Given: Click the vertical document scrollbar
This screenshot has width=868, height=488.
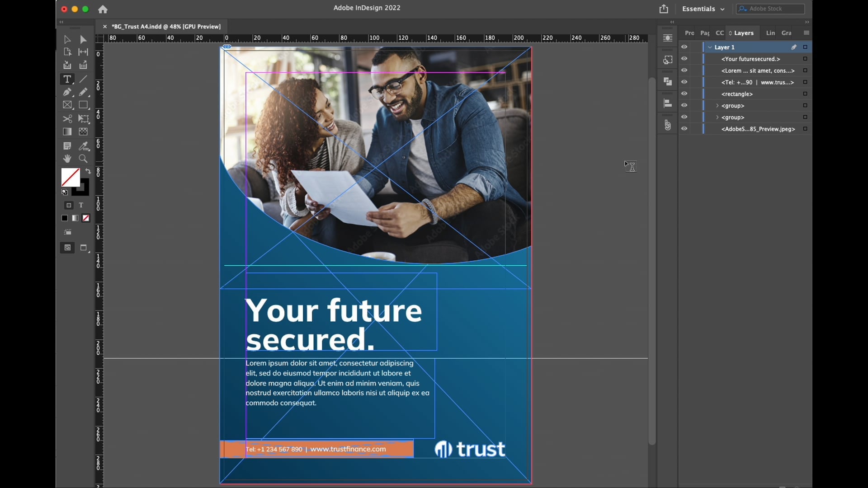Looking at the screenshot, I should [x=652, y=262].
